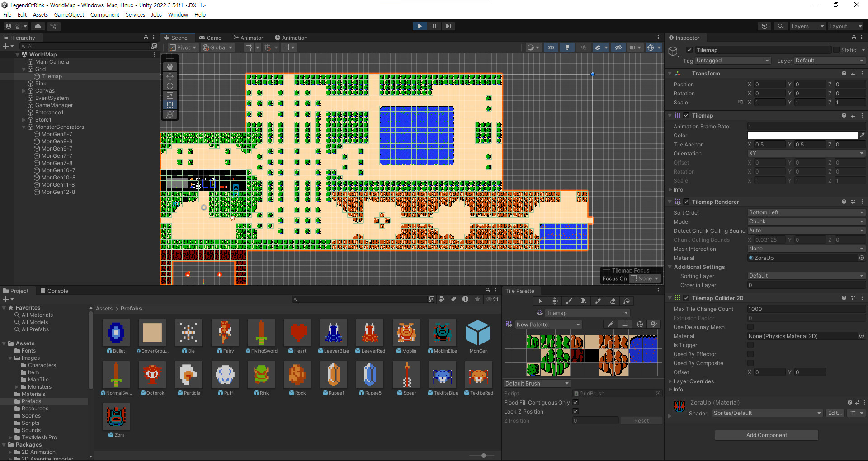868x461 pixels.
Task: Select the flood fill tool in Tile Palette
Action: coord(627,301)
